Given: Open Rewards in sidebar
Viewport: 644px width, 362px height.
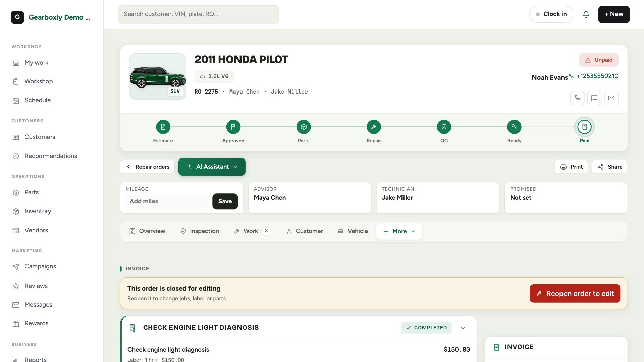Looking at the screenshot, I should [36, 323].
